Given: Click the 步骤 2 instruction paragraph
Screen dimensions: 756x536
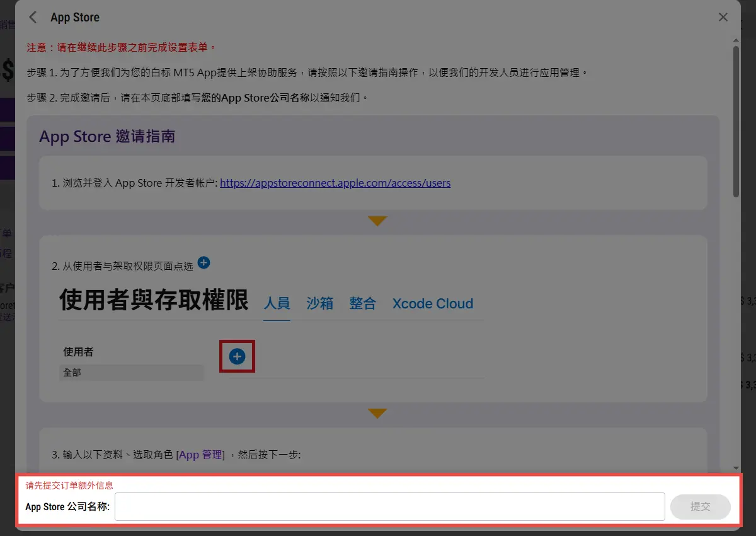Looking at the screenshot, I should 197,98.
